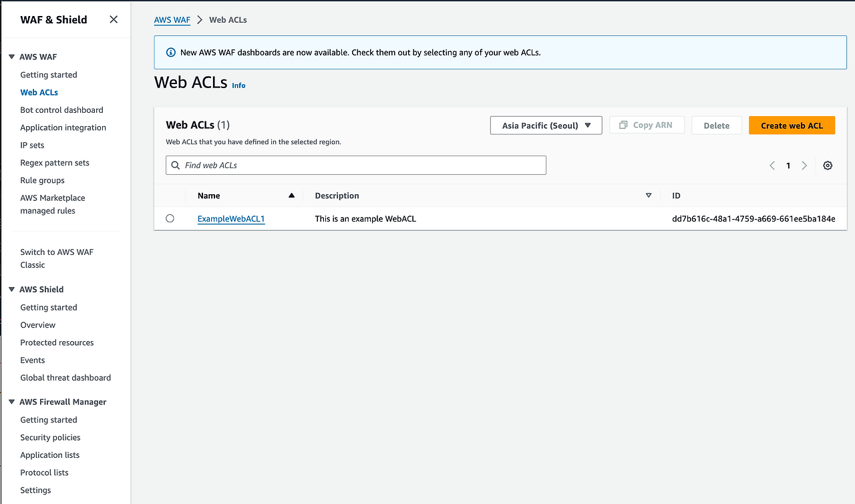855x504 pixels.
Task: Focus the Find web ACLs search field
Action: [356, 165]
